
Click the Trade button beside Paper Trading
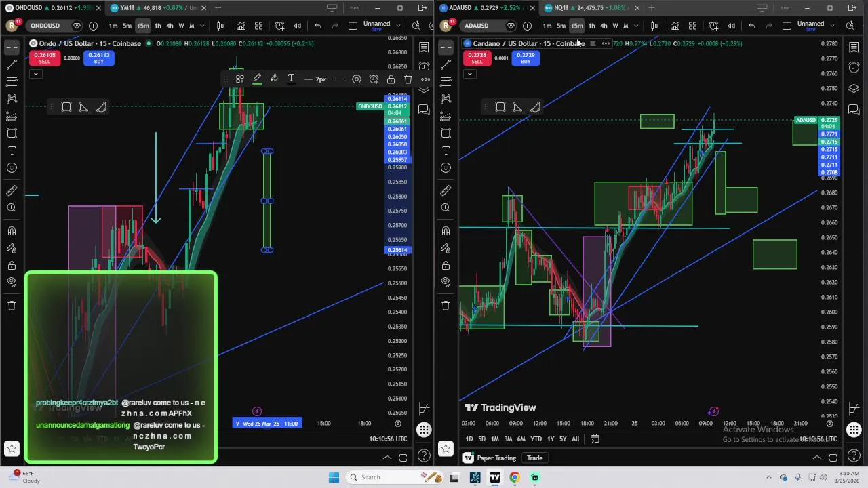[534, 458]
